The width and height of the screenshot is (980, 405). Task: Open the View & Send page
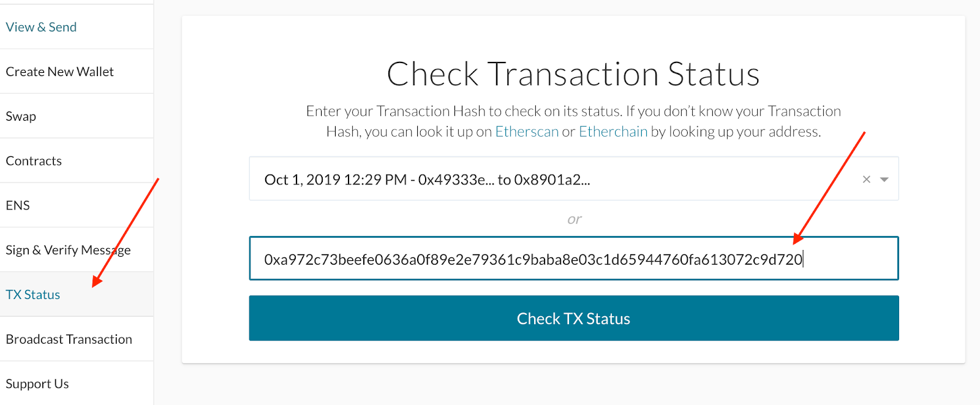[x=40, y=26]
